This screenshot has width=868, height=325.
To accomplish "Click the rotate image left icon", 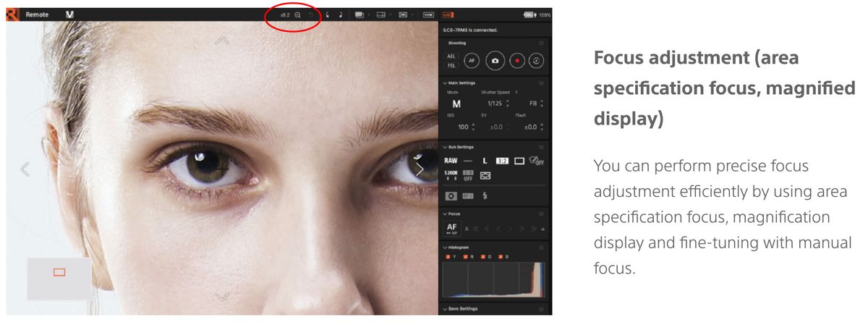I will 326,14.
